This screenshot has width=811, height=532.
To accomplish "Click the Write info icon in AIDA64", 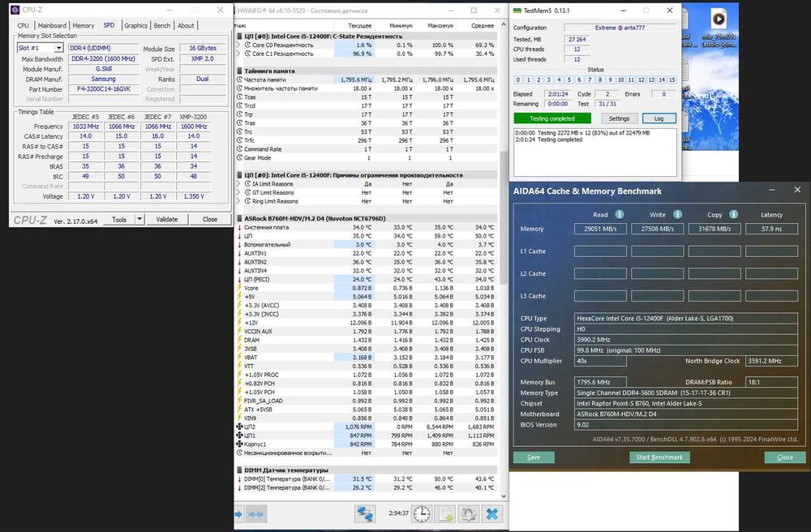I will [677, 214].
